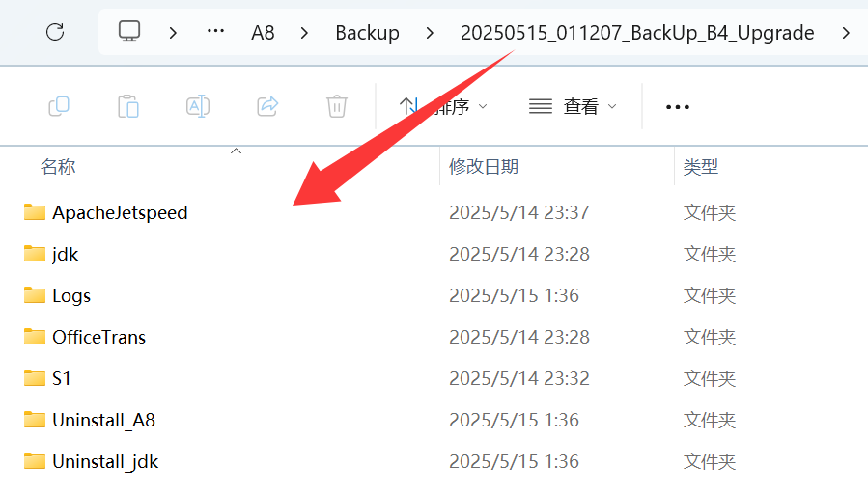Expand chevron after the Backup breadcrumb
Screen dimensions: 868x495
pyautogui.click(x=430, y=33)
